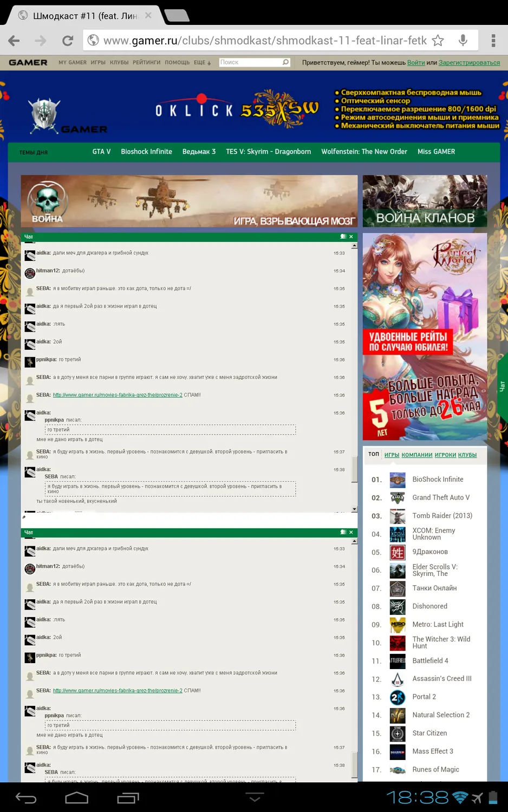Open Android recent apps button
Screen dimensions: 508x812
pyautogui.click(x=128, y=797)
